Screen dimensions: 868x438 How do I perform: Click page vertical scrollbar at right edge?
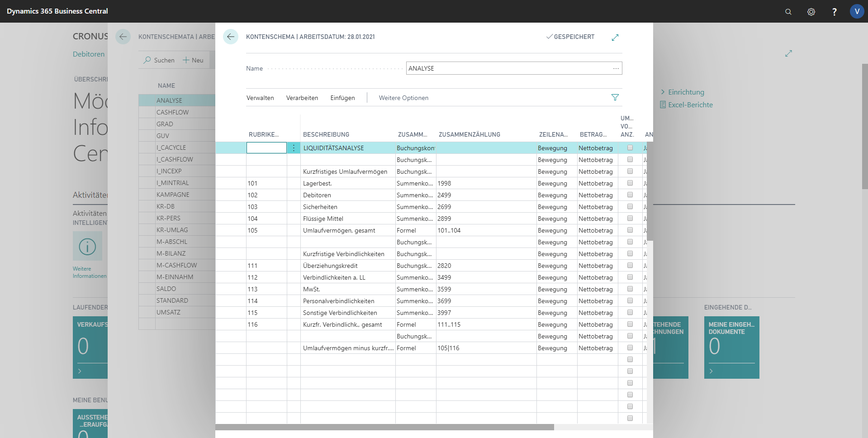(x=865, y=127)
